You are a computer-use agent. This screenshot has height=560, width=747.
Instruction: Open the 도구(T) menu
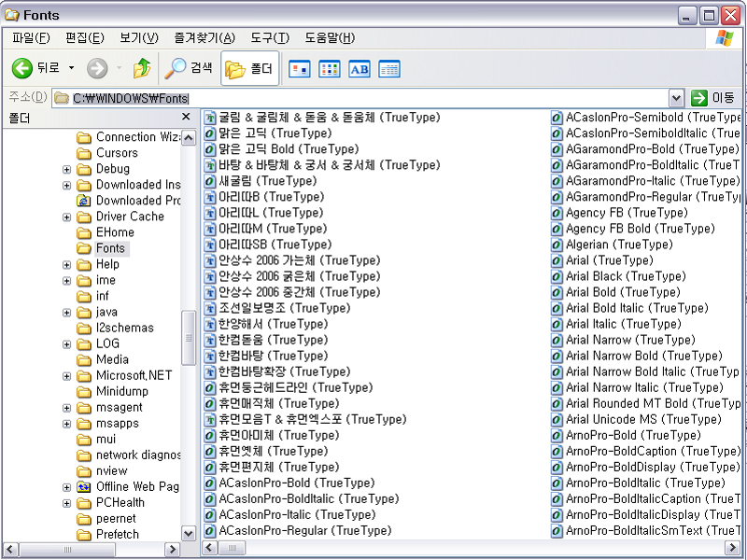(270, 38)
